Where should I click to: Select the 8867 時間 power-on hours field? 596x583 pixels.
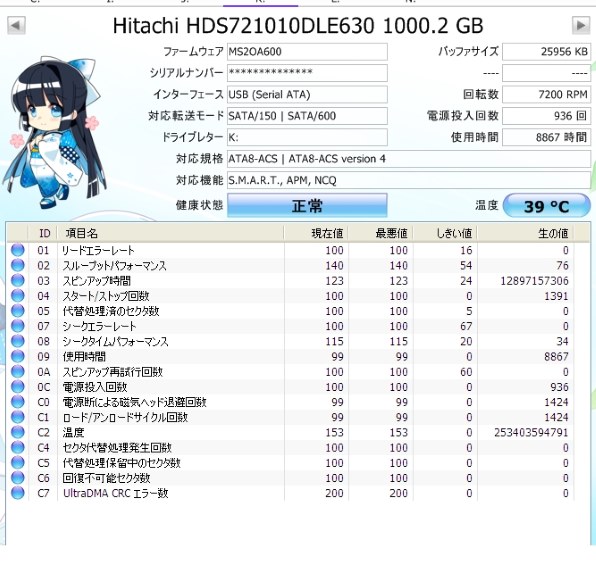[x=546, y=137]
